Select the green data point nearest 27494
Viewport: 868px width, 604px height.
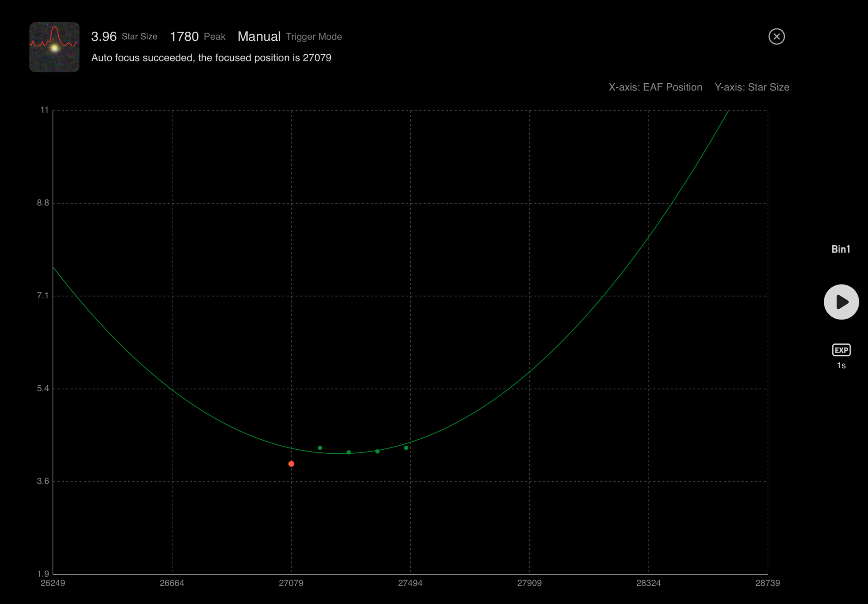[x=406, y=448]
